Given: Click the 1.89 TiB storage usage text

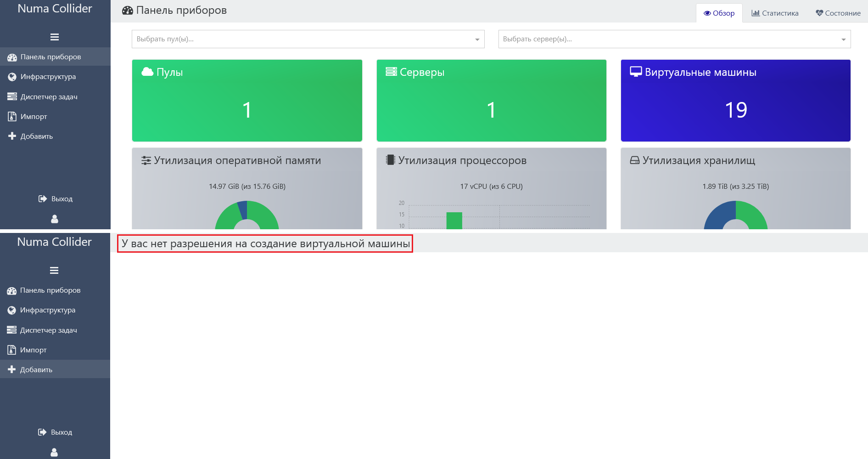Looking at the screenshot, I should [735, 186].
